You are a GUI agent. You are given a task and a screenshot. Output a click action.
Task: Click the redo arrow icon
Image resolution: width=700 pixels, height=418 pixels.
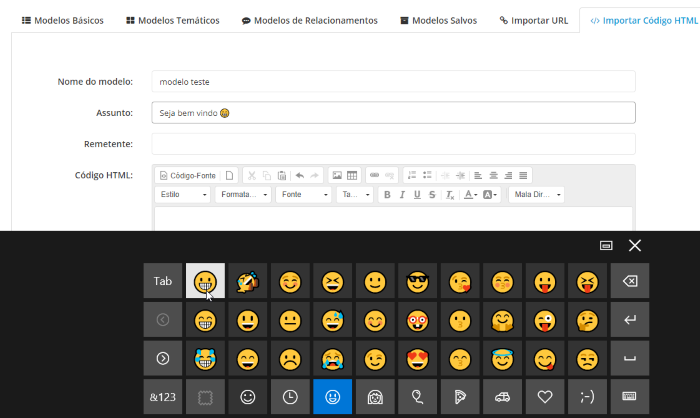pos(315,176)
